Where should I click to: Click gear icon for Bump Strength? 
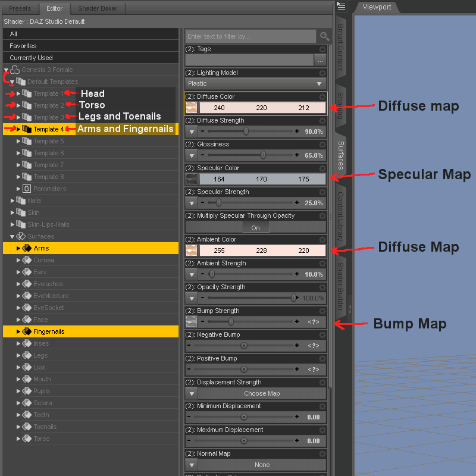point(322,311)
